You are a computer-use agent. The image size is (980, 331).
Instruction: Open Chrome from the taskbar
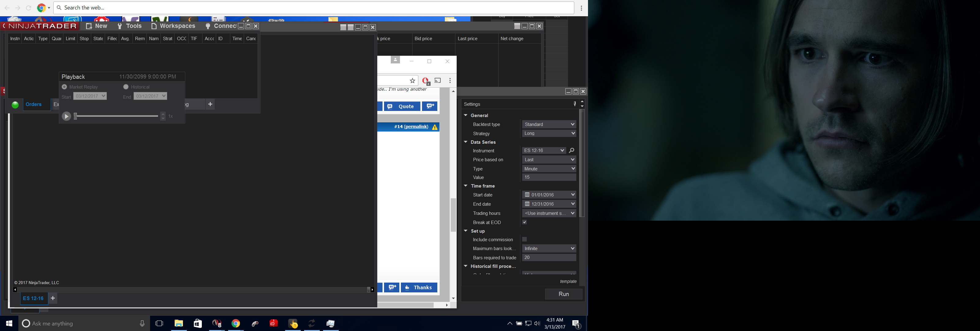pos(236,323)
